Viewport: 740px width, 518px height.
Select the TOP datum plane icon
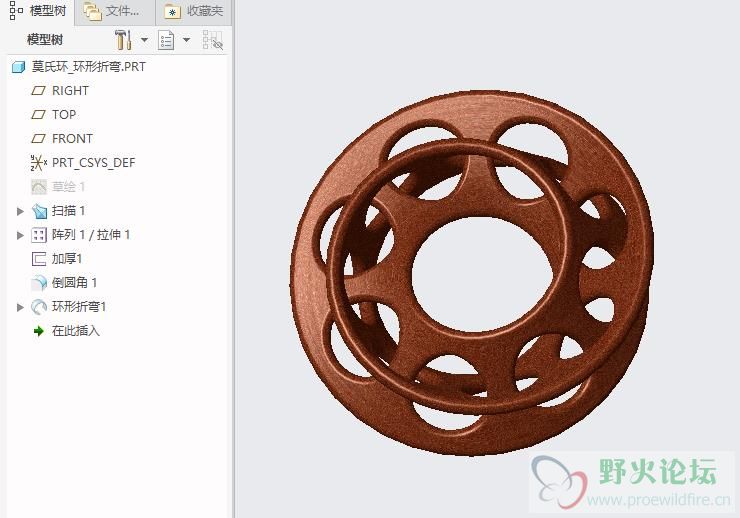coord(38,115)
